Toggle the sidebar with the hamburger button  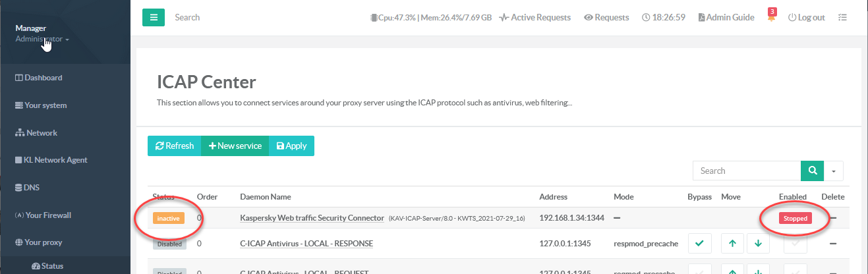pos(153,17)
